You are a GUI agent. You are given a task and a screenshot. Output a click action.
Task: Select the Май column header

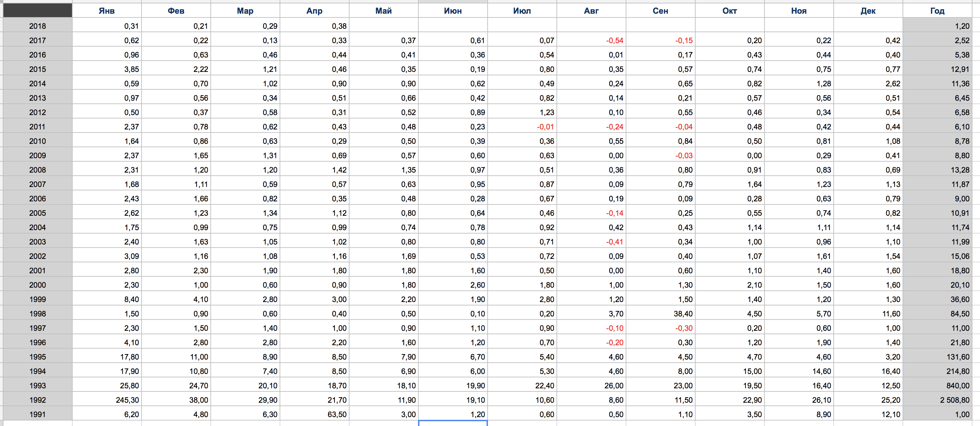tap(384, 11)
